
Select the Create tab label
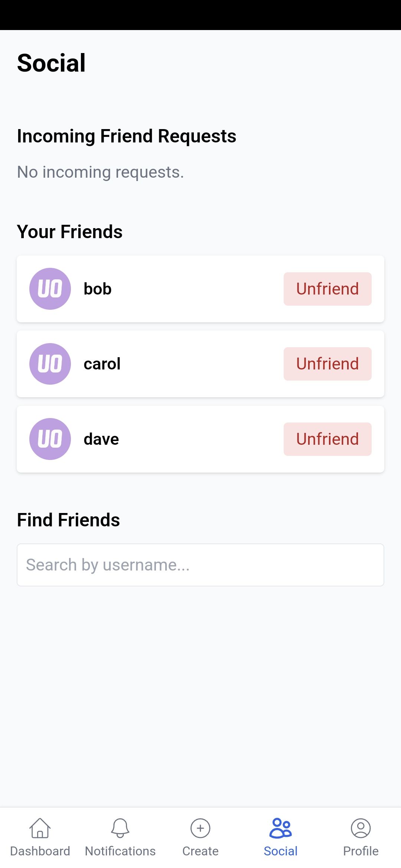[200, 851]
